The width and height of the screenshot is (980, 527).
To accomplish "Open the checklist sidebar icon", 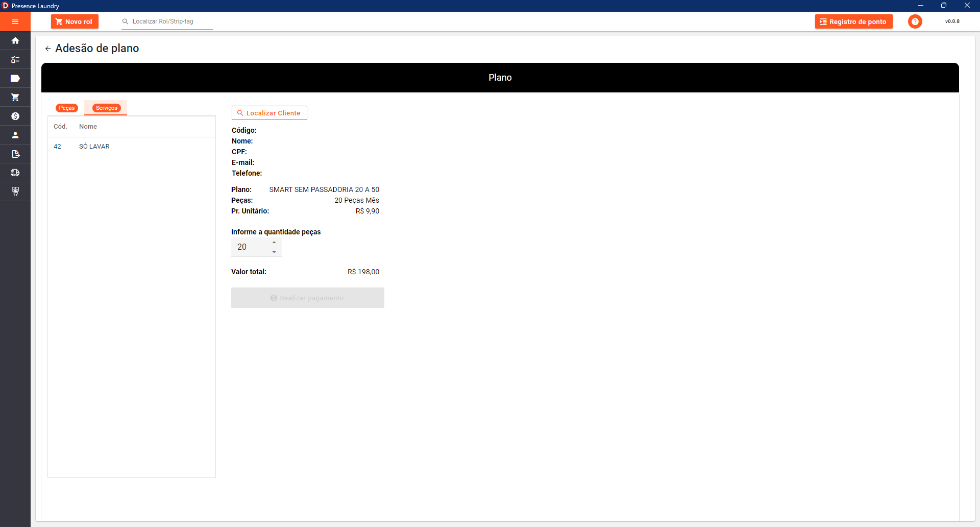I will click(x=15, y=60).
